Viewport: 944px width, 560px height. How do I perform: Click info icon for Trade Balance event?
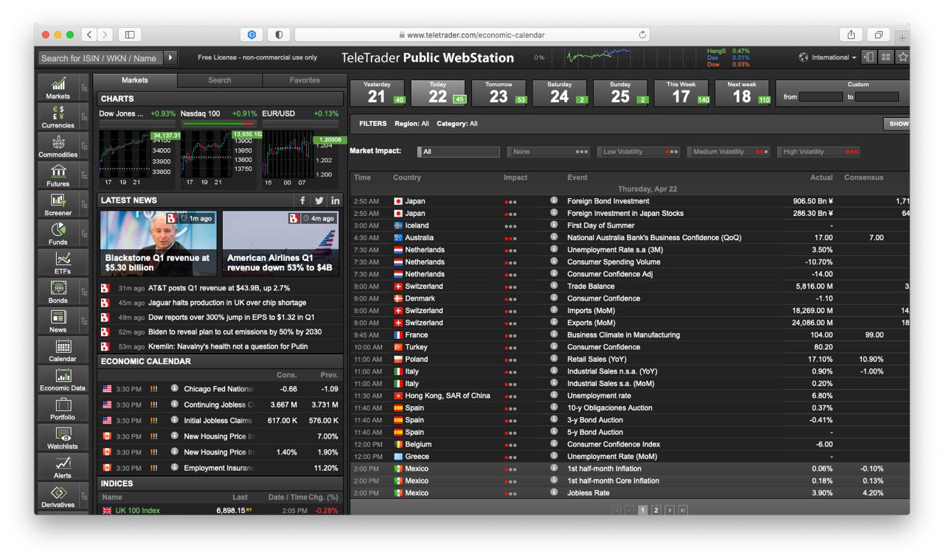(554, 286)
